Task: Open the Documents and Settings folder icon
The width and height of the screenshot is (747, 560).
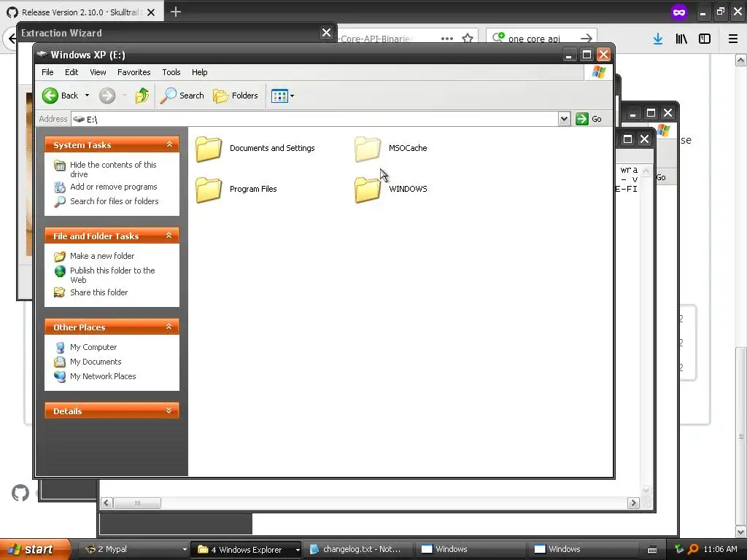Action: [x=209, y=149]
